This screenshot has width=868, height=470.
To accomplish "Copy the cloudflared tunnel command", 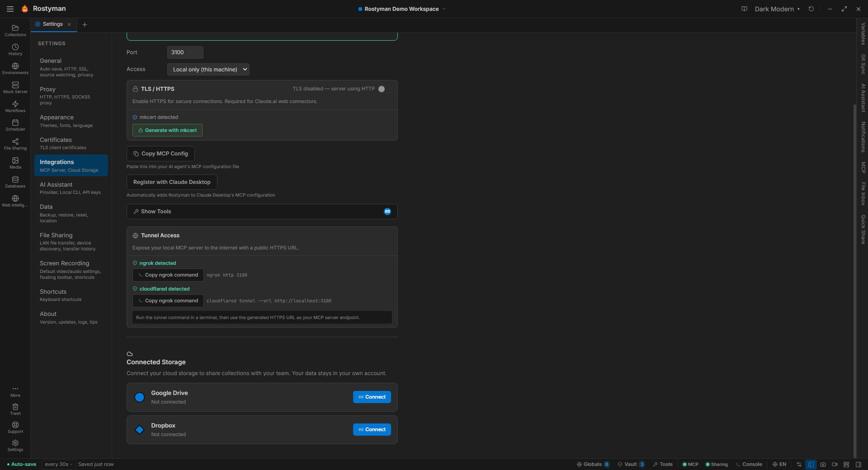I will 168,301.
